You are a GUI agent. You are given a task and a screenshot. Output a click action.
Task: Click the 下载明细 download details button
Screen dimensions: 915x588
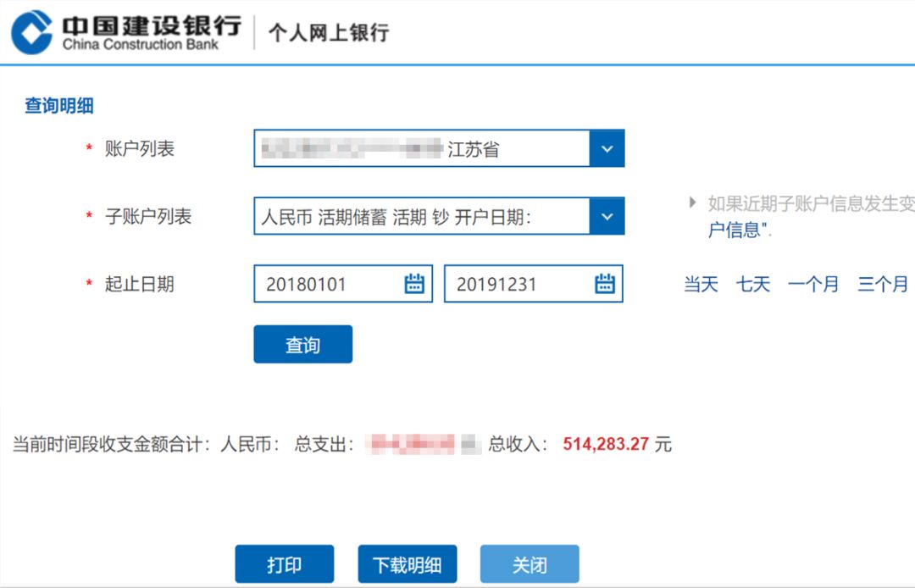407,563
